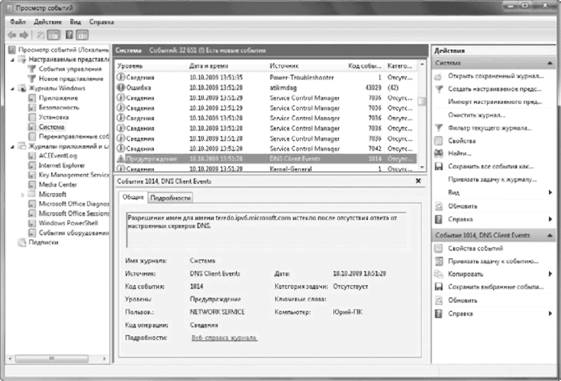Image resolution: width=561 pixels, height=381 pixels.
Task: Click the event list scroll-down arrow
Action: [x=422, y=167]
